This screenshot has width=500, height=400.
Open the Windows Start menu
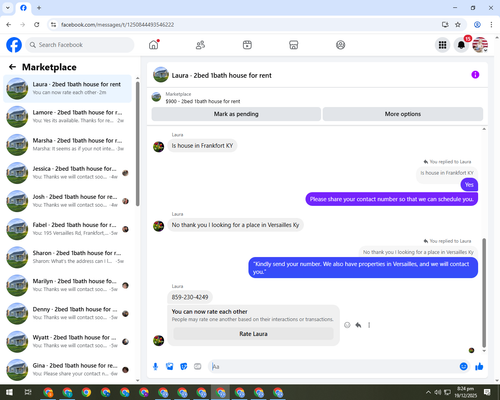[x=9, y=392]
